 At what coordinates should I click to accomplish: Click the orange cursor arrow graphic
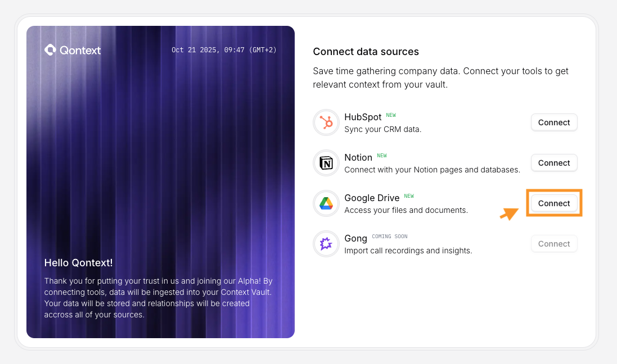509,214
